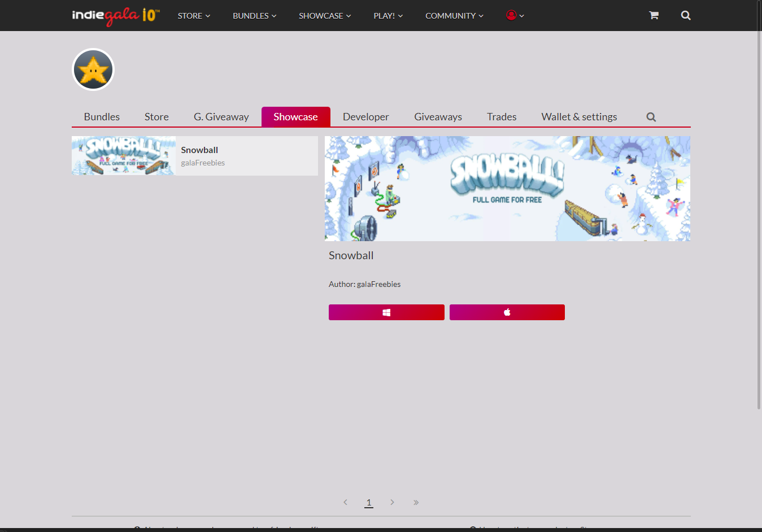Go to next page arrow
This screenshot has width=762, height=532.
[x=392, y=502]
